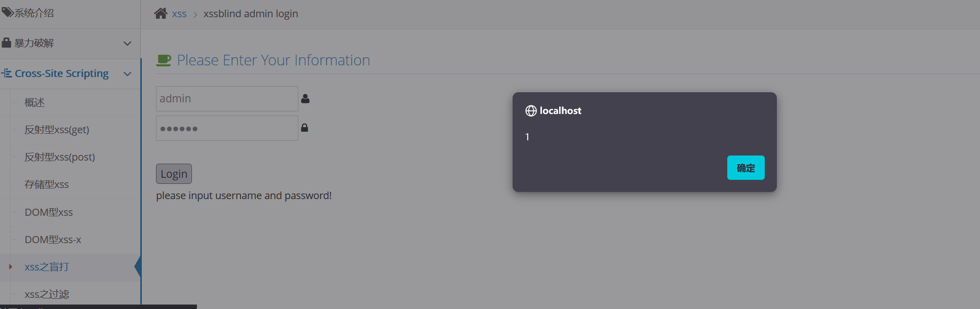
Task: Follow the xss breadcrumb link
Action: (179, 14)
